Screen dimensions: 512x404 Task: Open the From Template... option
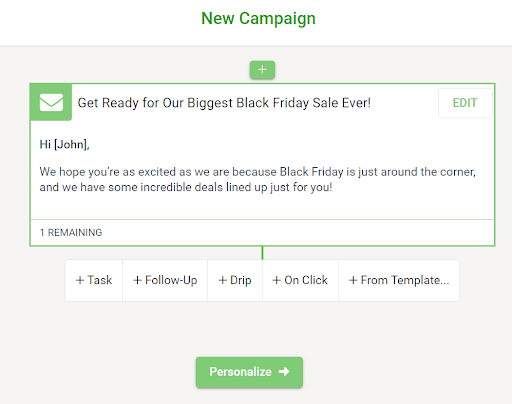point(399,280)
